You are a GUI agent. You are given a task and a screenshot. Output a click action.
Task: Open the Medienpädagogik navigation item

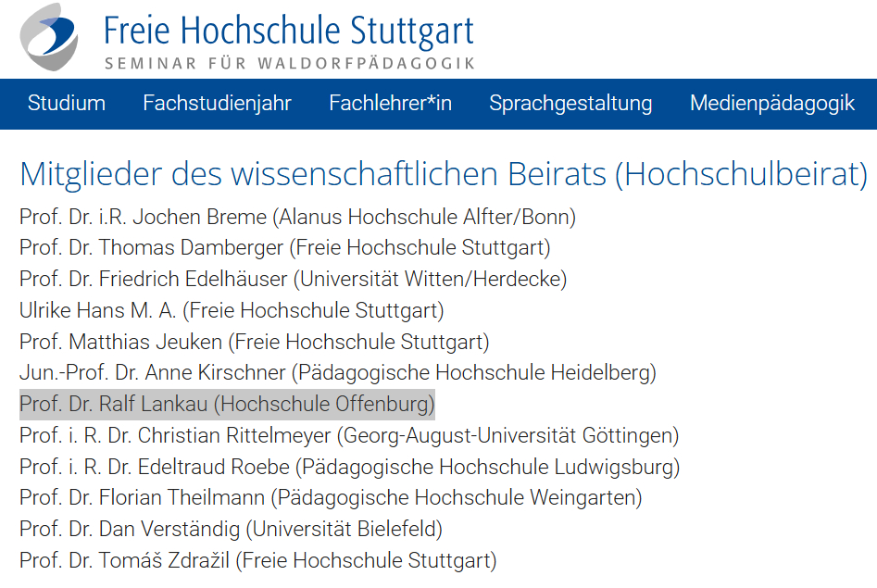(x=771, y=103)
